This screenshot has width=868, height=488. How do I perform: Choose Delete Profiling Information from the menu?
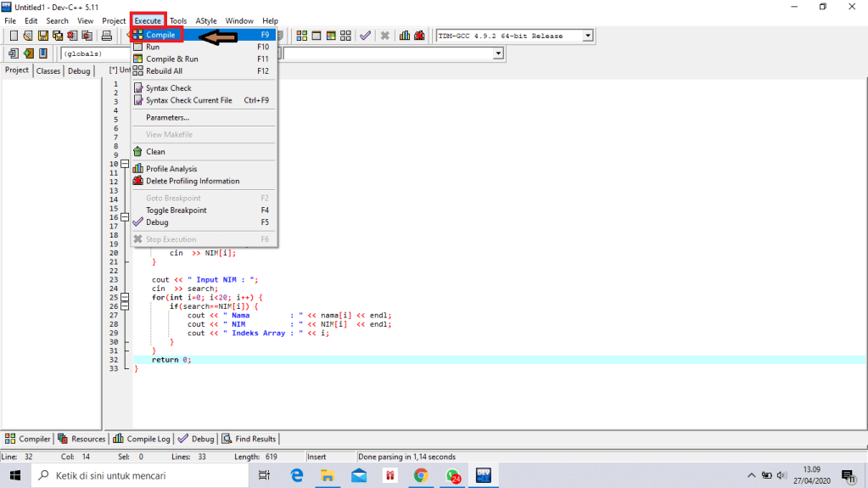click(x=193, y=181)
